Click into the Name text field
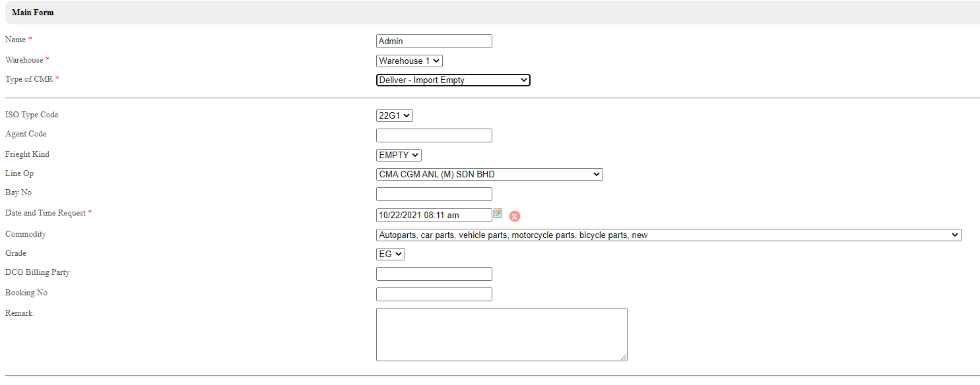 coord(434,41)
